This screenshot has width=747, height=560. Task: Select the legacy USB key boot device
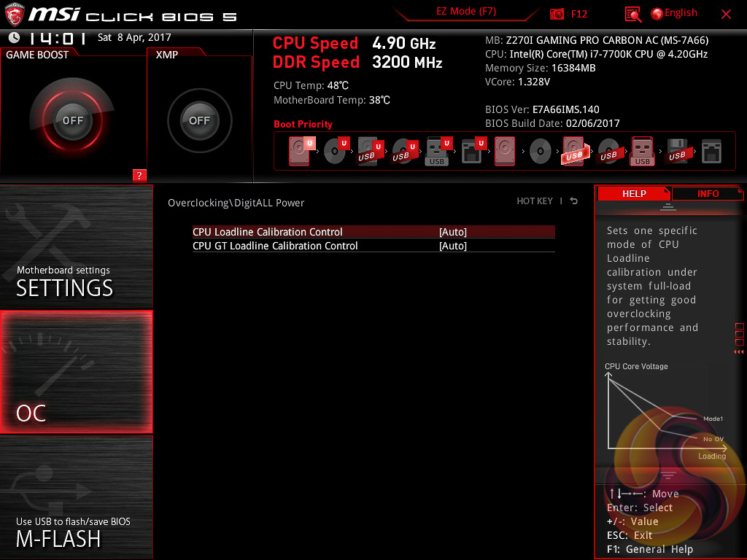click(643, 151)
